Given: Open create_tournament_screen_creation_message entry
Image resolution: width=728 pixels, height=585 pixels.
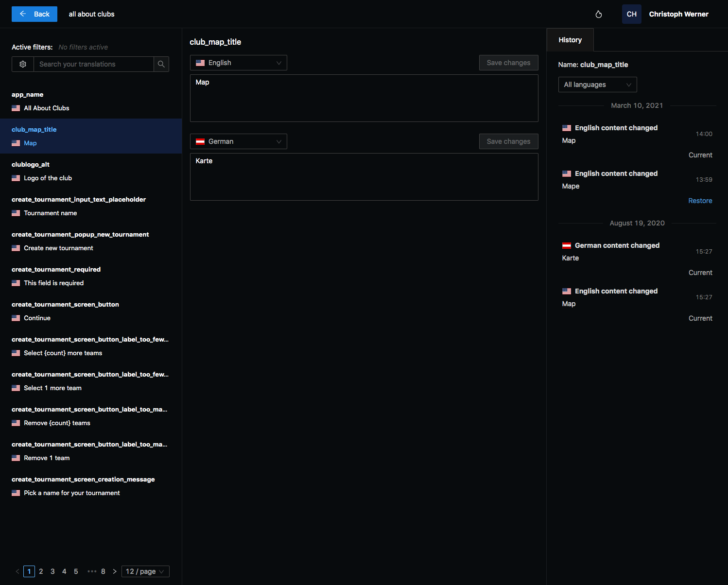Looking at the screenshot, I should pyautogui.click(x=91, y=486).
